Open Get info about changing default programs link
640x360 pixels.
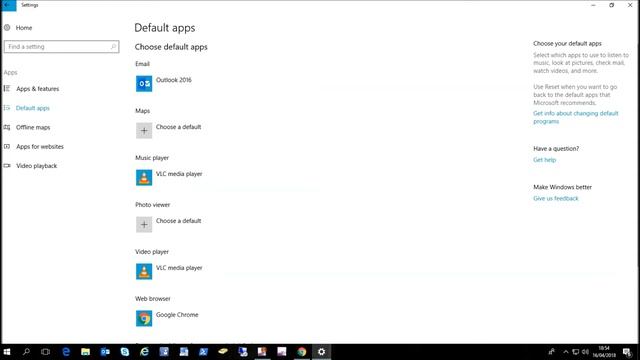point(576,117)
